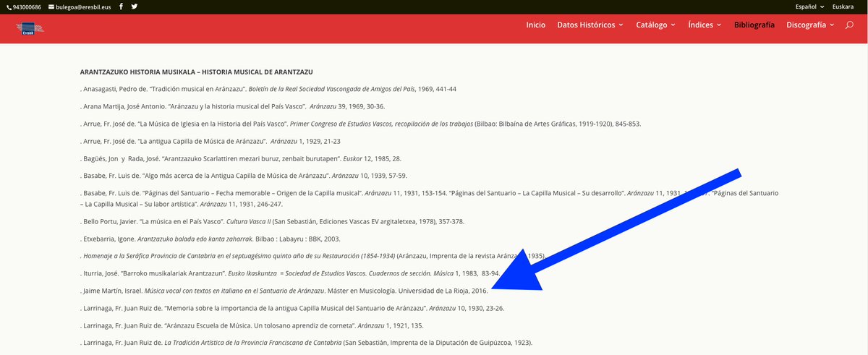The width and height of the screenshot is (868, 355).
Task: Select the Jaime Martín, Israel entry
Action: (284, 291)
